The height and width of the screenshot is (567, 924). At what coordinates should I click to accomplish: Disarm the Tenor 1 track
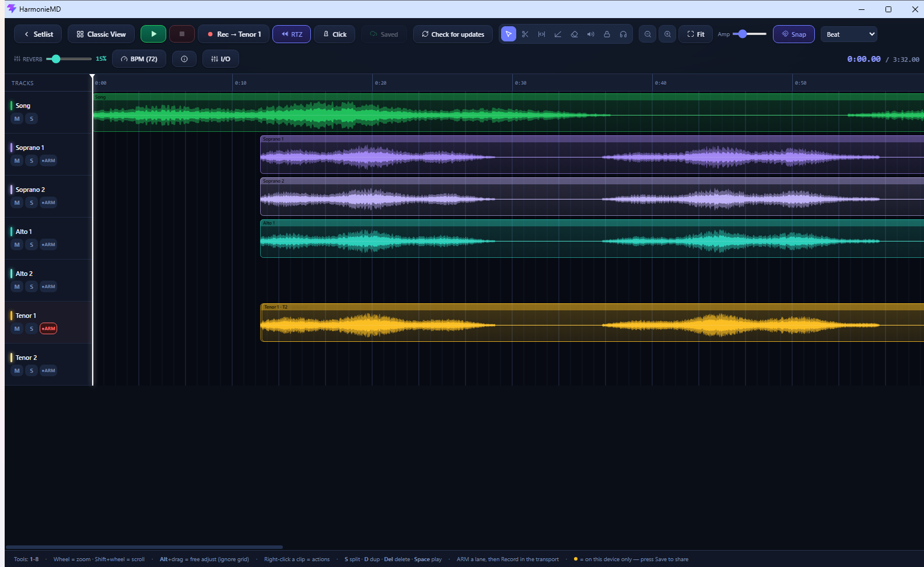coord(48,328)
